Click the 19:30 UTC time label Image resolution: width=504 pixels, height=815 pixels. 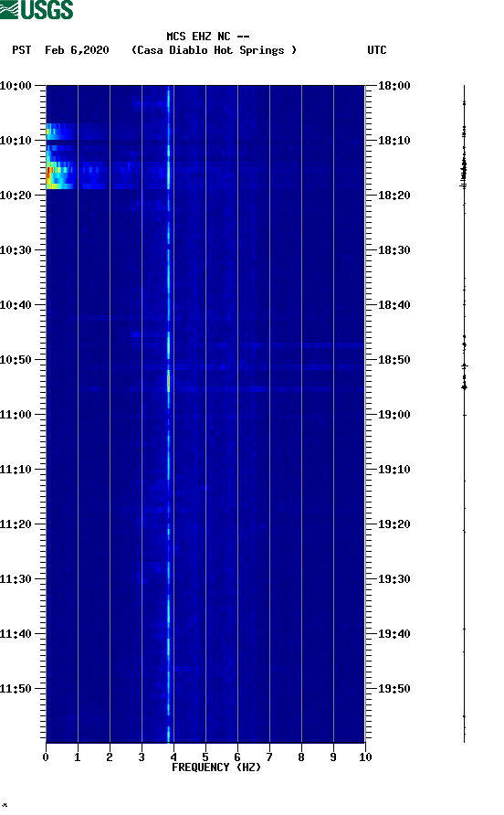point(394,579)
